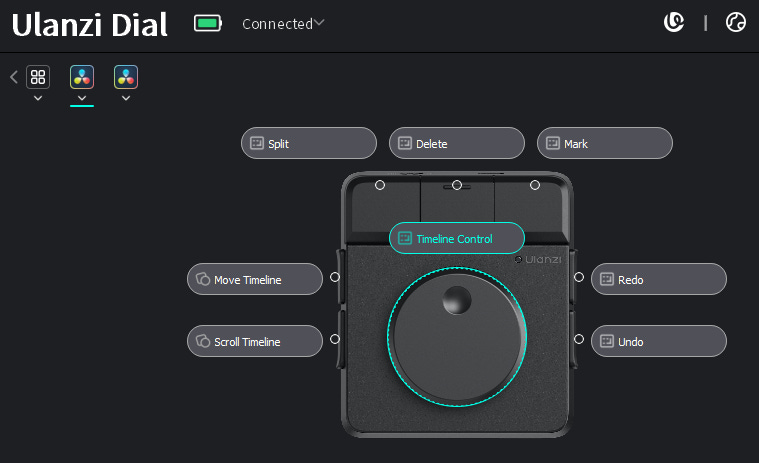Expand the chevron under the grid icon

pyautogui.click(x=38, y=98)
